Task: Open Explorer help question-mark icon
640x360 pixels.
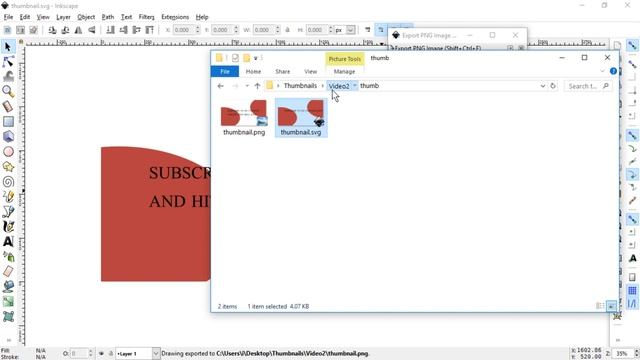Action: (x=613, y=71)
